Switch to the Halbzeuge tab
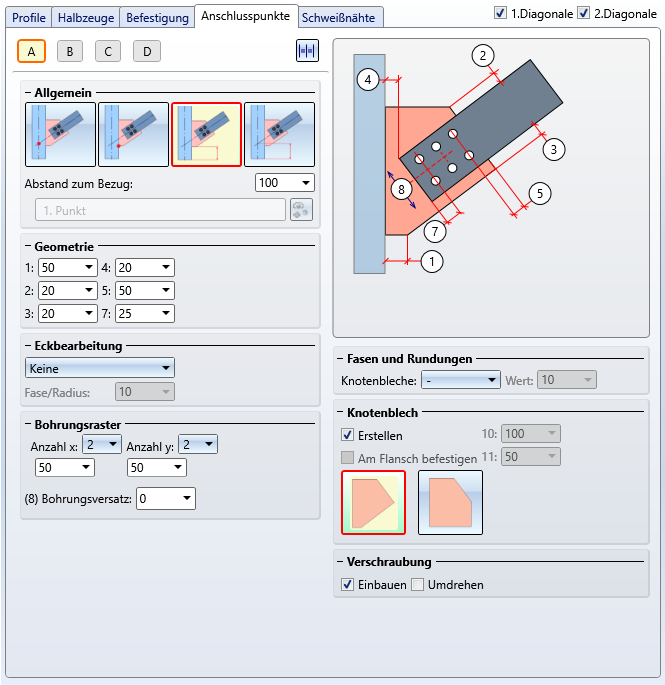 pos(86,17)
